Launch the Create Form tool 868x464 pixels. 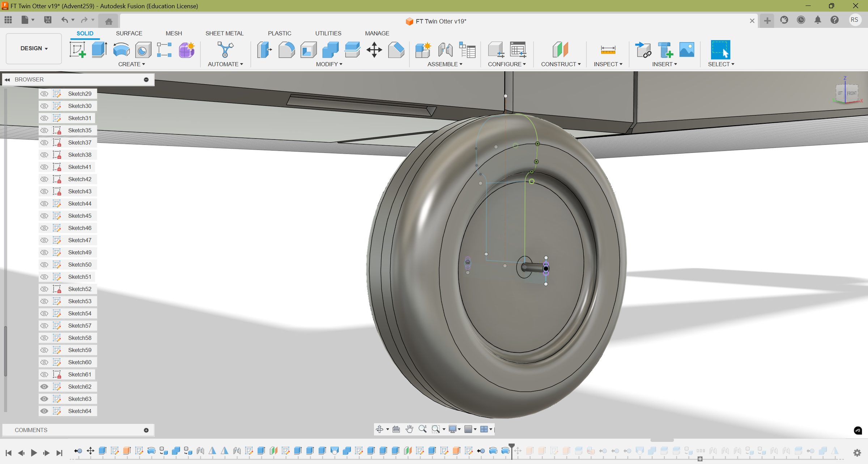tap(187, 50)
